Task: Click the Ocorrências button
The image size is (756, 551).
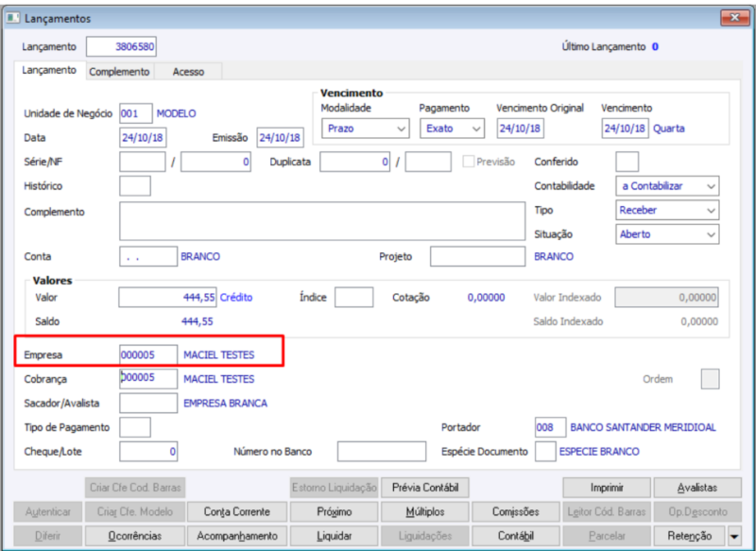Action: (x=135, y=536)
